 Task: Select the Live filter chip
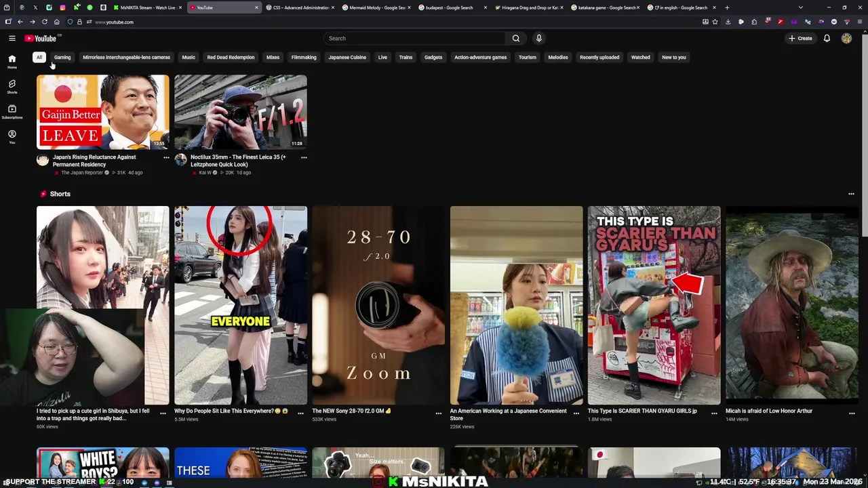pos(382,57)
